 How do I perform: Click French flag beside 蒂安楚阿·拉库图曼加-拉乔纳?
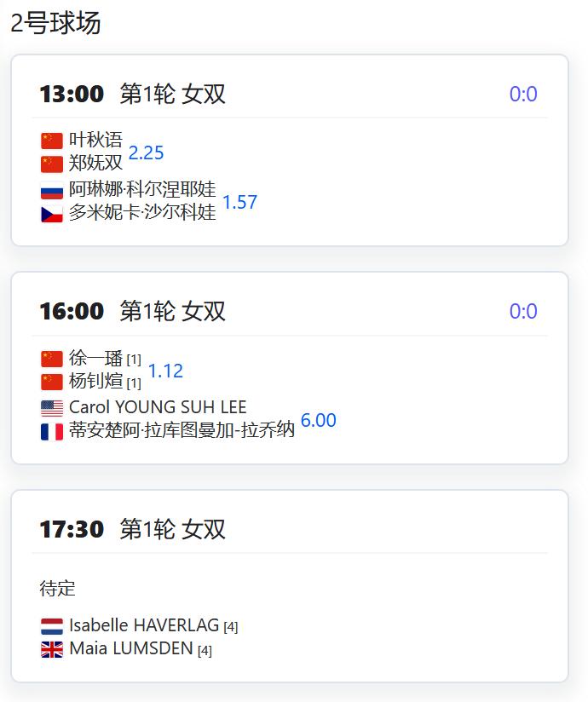[x=52, y=432]
